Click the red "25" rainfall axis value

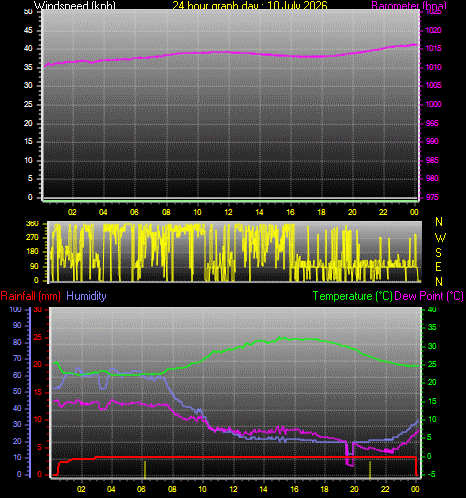coord(38,337)
